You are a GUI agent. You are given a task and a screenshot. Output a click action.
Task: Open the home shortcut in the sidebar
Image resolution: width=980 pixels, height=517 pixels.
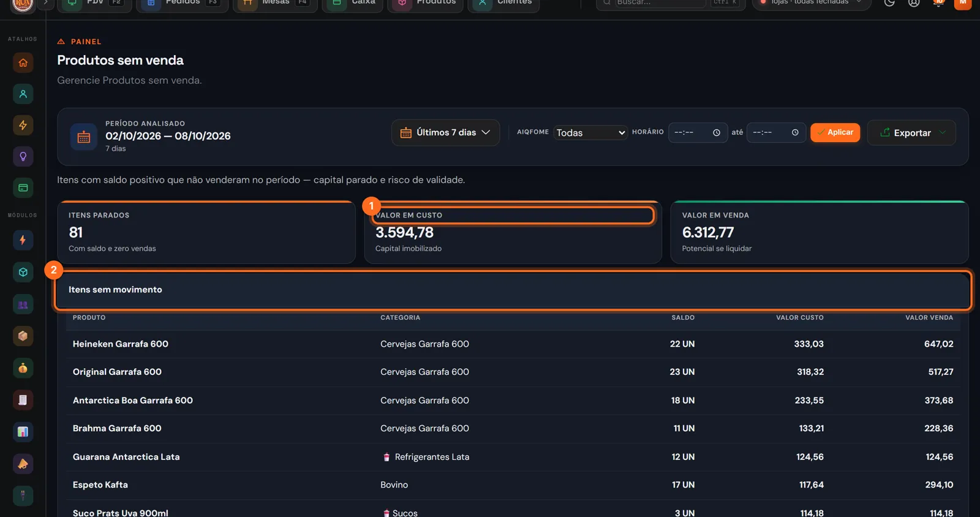pos(23,62)
